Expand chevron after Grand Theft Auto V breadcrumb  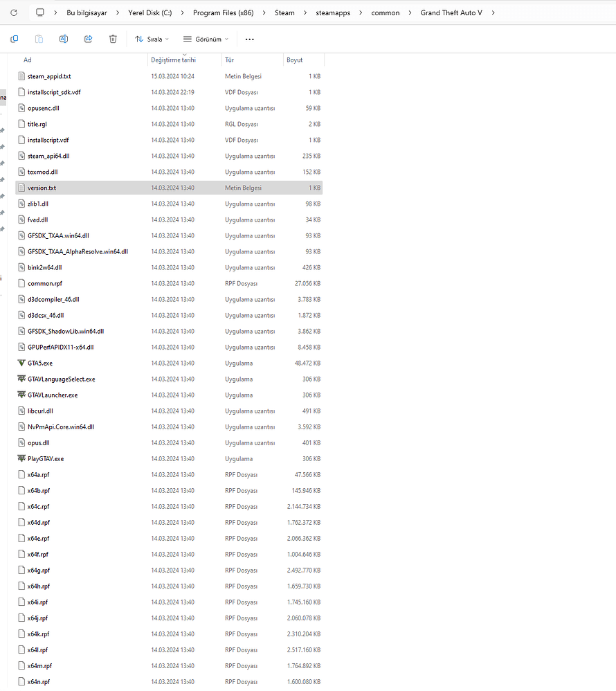493,12
